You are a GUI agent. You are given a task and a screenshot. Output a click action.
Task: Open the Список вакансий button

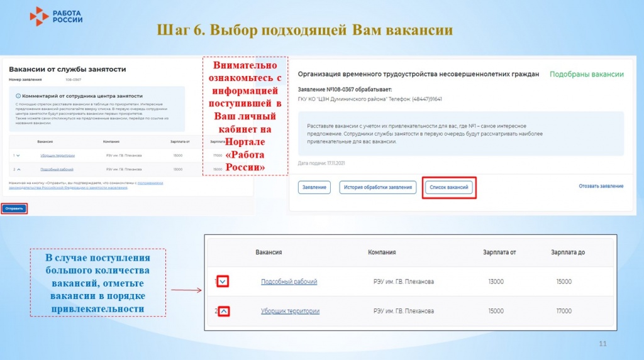449,187
